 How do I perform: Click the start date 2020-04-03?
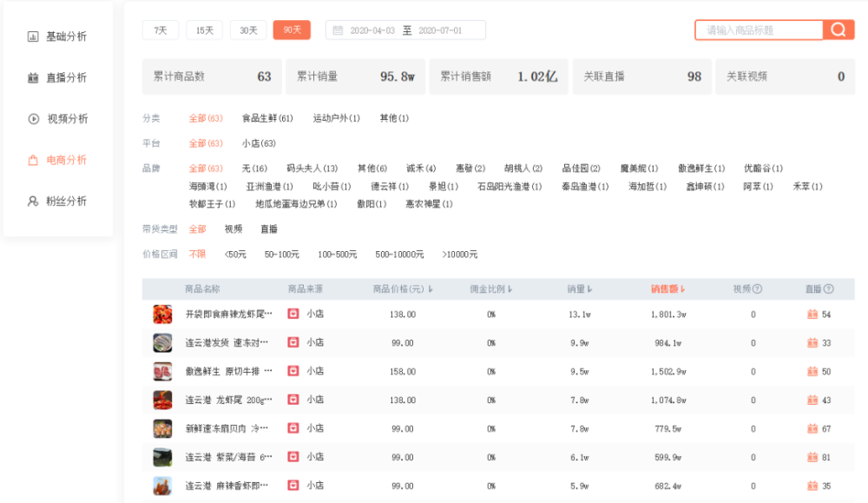tap(372, 30)
